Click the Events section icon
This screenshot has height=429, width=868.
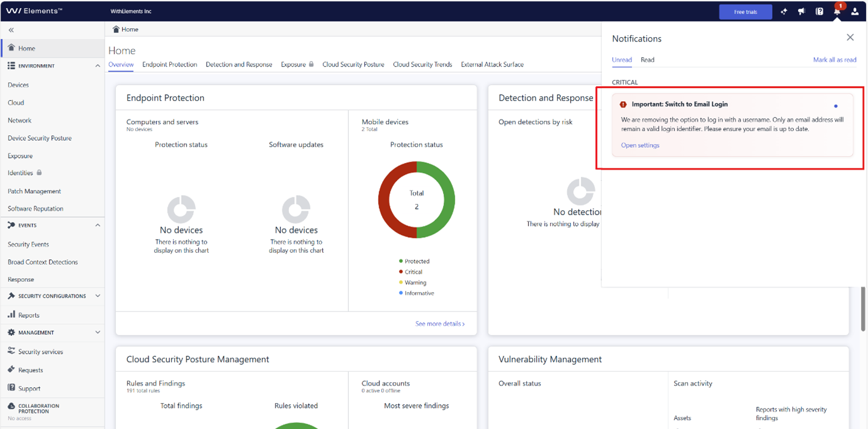11,225
